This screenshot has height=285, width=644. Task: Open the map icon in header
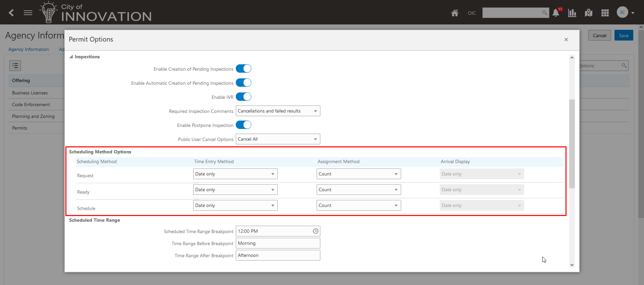[x=589, y=13]
